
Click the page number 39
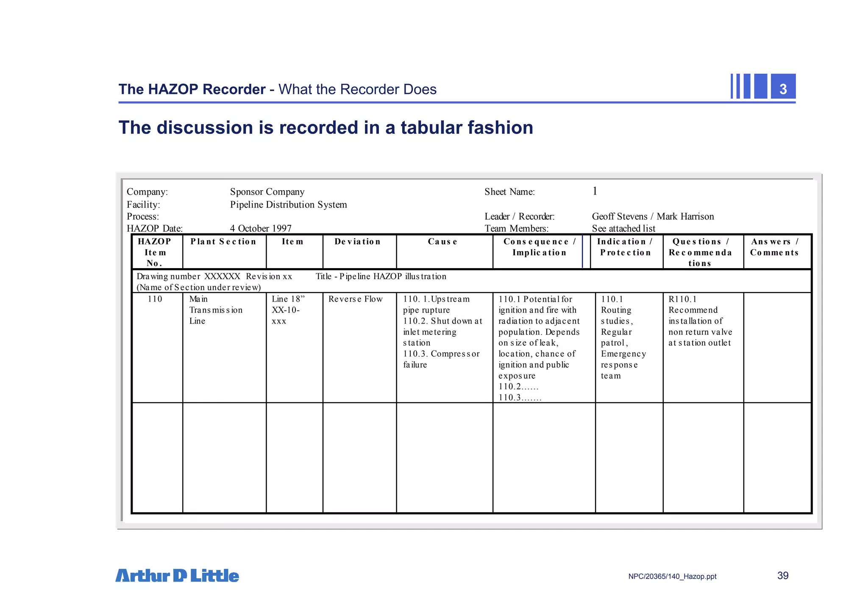coord(783,575)
